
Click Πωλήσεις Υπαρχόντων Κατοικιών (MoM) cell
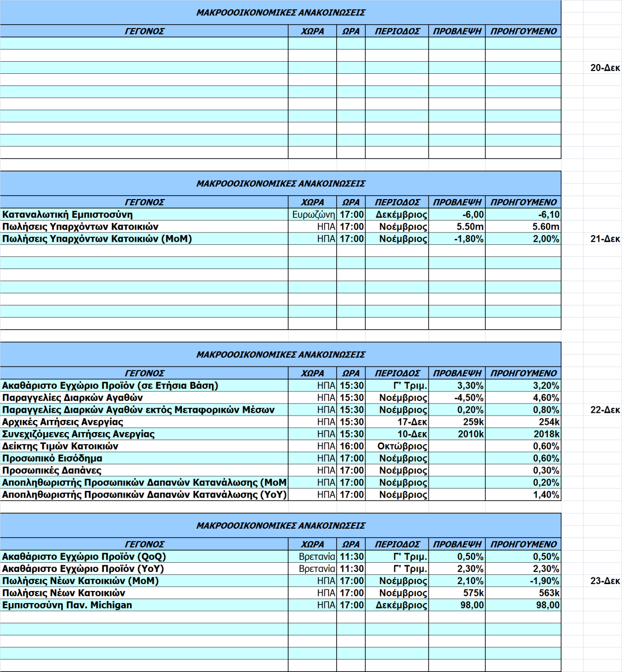click(144, 239)
